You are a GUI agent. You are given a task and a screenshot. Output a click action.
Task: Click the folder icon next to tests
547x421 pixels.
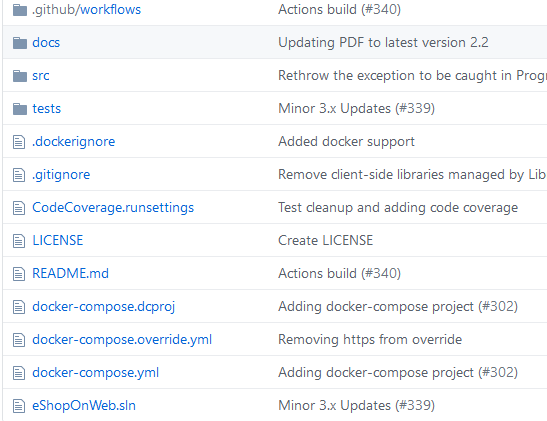pyautogui.click(x=20, y=109)
